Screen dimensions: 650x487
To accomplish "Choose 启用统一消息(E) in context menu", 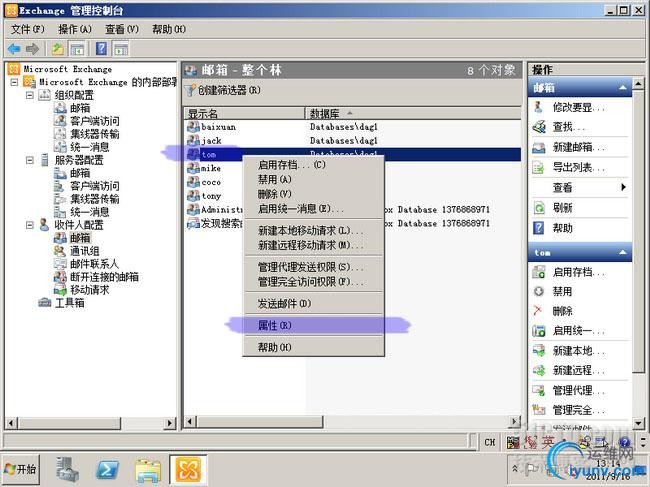I will click(x=313, y=208).
